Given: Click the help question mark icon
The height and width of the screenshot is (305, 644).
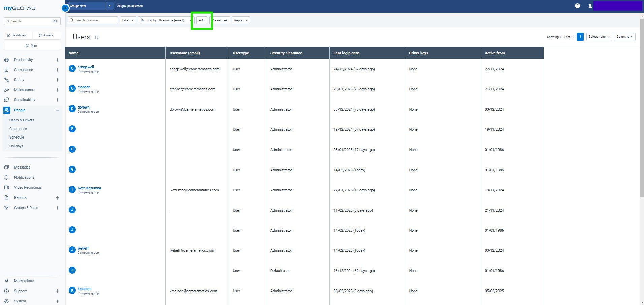Looking at the screenshot, I should [577, 6].
